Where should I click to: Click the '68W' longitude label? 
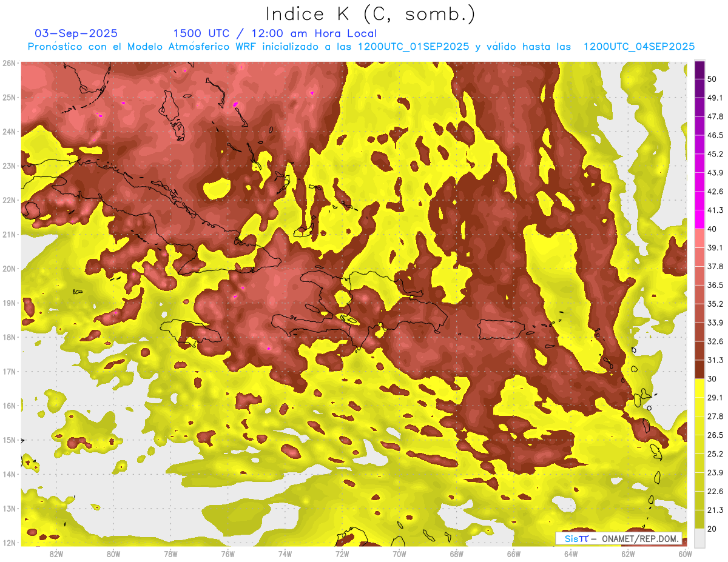[x=457, y=554]
